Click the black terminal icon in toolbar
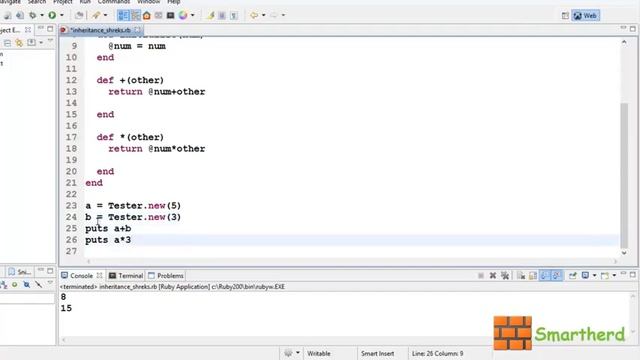Image resolution: width=640 pixels, height=360 pixels. [x=171, y=16]
